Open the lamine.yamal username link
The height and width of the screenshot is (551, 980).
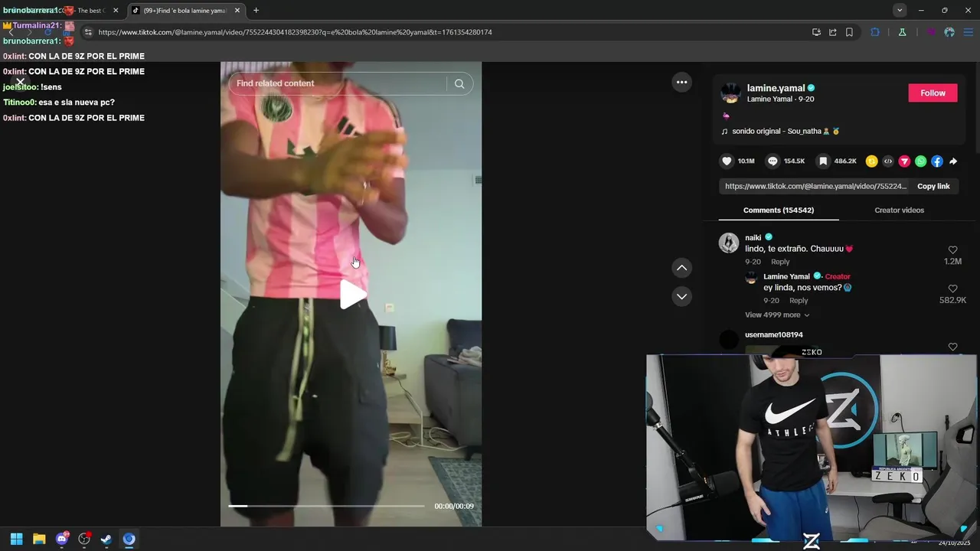pos(776,88)
